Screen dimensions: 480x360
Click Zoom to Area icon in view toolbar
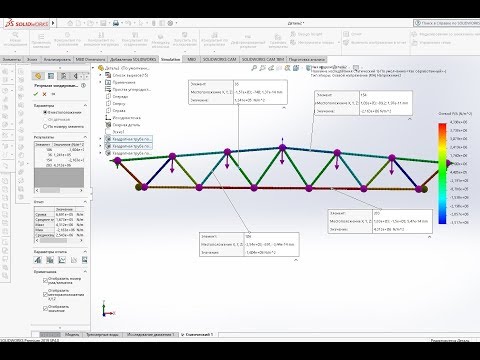pyautogui.click(x=262, y=68)
